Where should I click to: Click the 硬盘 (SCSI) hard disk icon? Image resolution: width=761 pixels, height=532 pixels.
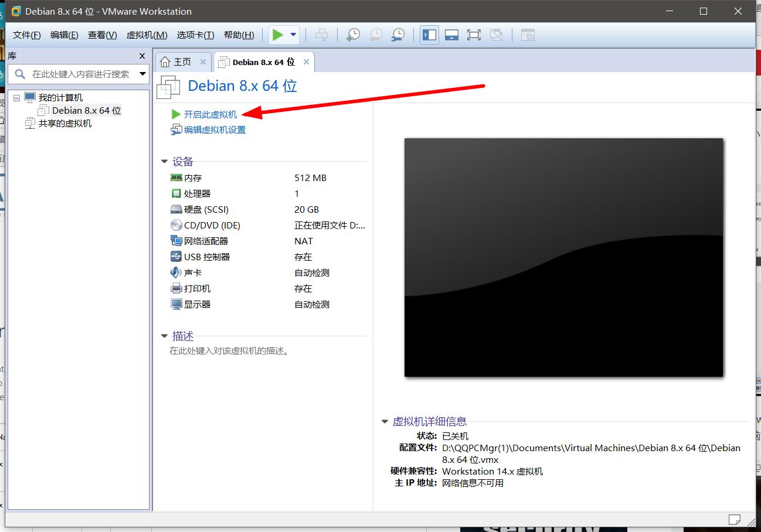point(176,209)
